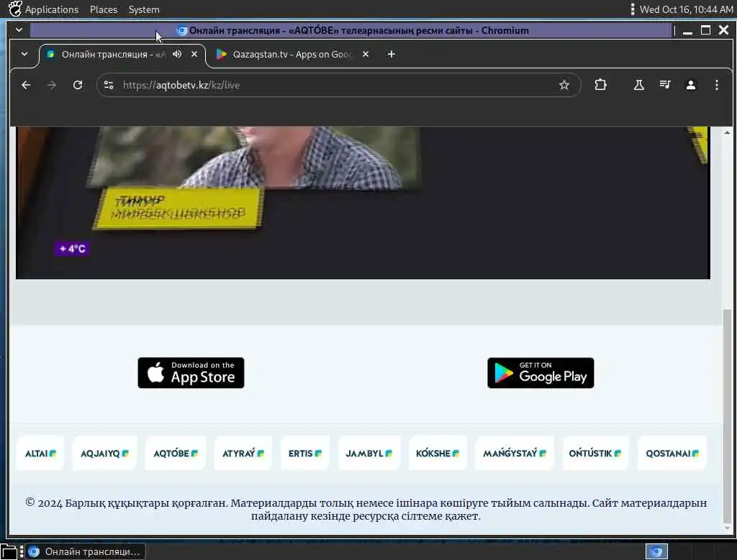Image resolution: width=737 pixels, height=560 pixels.
Task: Open the QOSTANAI channel link
Action: [672, 453]
